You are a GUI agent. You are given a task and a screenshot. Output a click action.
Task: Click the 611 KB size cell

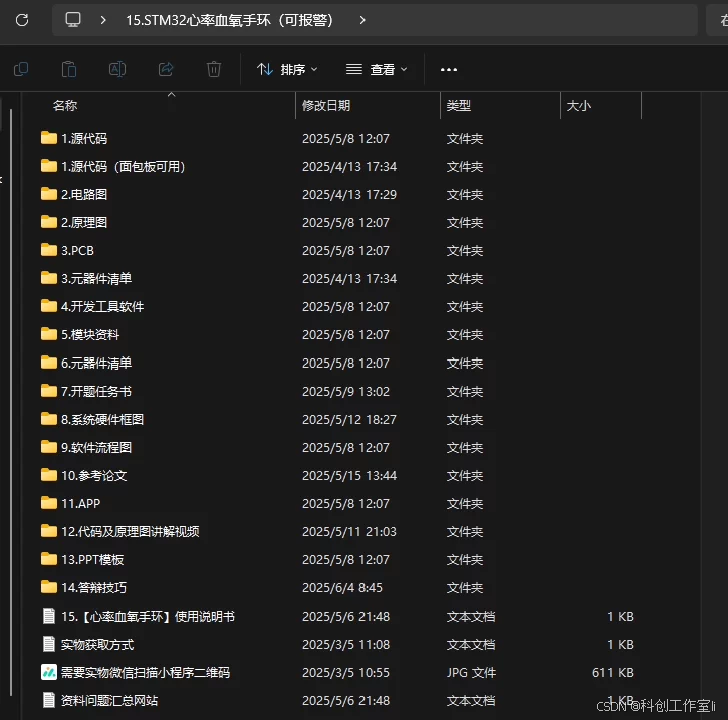point(613,672)
